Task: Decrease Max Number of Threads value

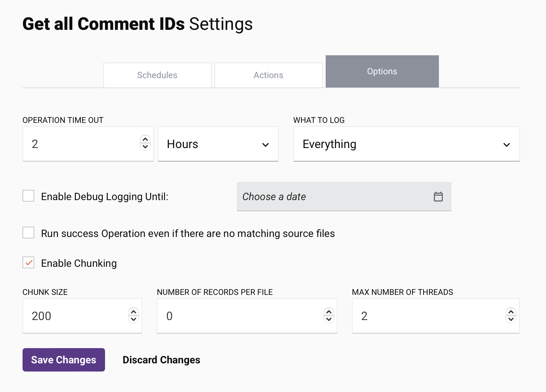Action: (x=511, y=320)
